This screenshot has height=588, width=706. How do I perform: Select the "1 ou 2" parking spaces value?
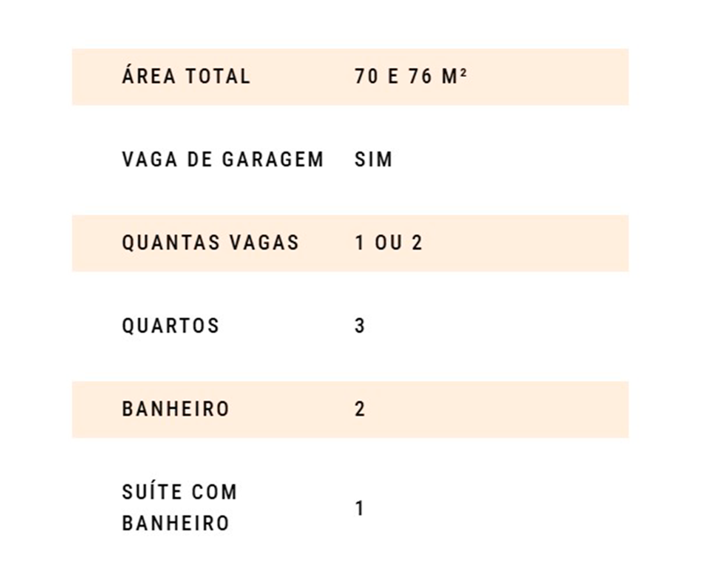388,243
